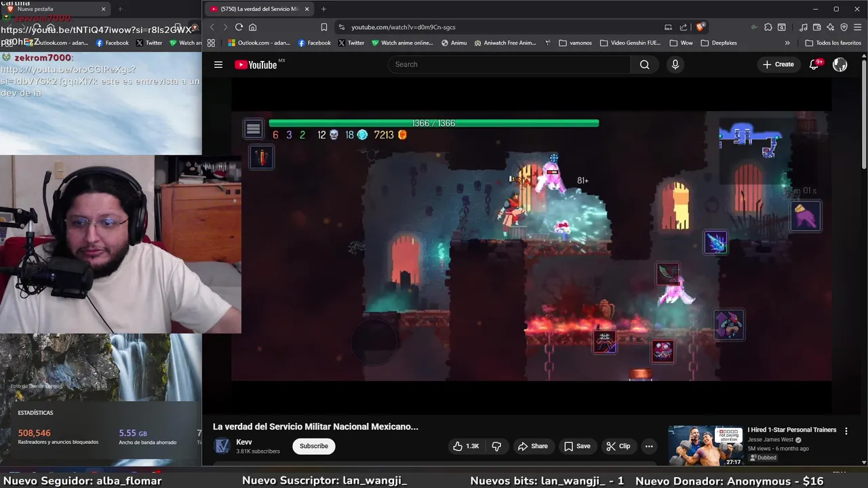Screen dimensions: 868x488
Task: Click the browser home icon
Action: pyautogui.click(x=253, y=27)
